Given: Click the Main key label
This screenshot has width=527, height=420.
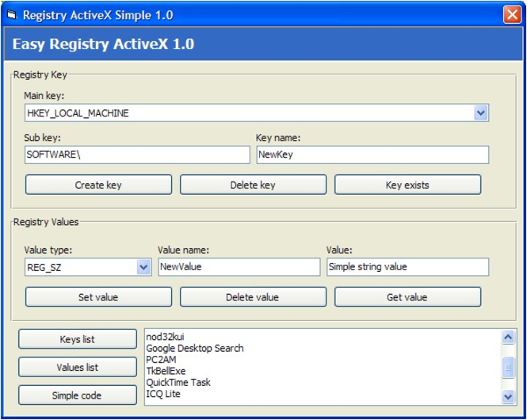Looking at the screenshot, I should click(44, 96).
